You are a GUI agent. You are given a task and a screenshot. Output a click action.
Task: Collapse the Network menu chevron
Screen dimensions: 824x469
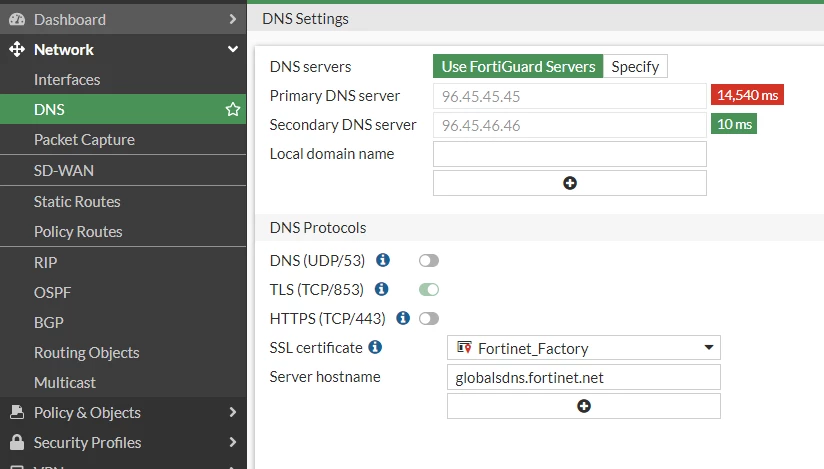point(233,49)
